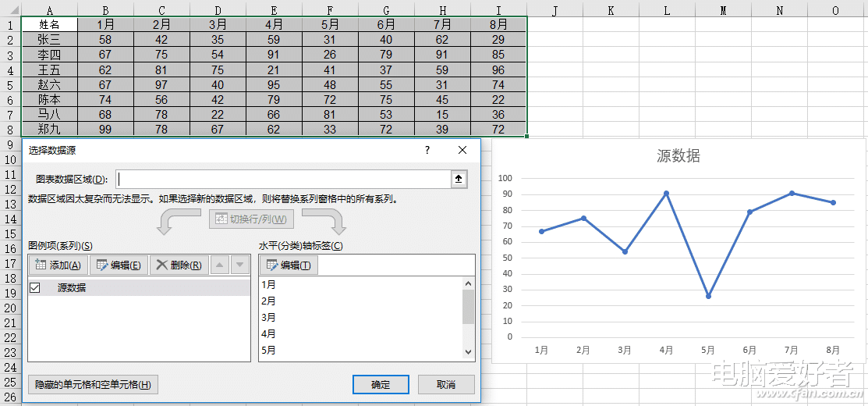Click the cell with name 赵六

coord(50,85)
